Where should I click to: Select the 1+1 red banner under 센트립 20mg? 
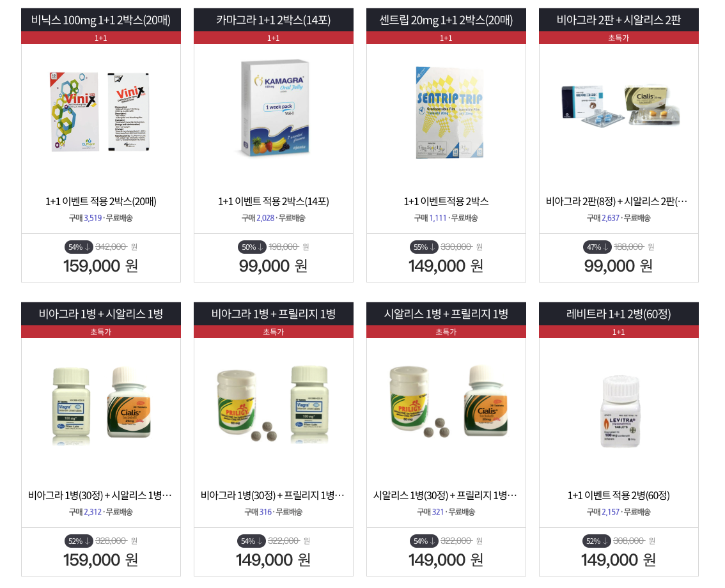pos(446,38)
